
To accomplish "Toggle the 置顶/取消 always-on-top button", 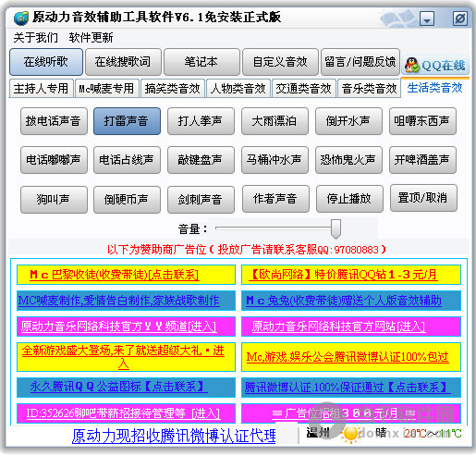I will [423, 198].
